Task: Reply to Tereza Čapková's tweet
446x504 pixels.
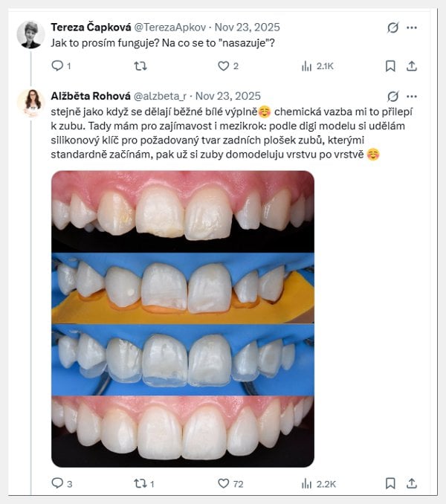Action: (58, 66)
